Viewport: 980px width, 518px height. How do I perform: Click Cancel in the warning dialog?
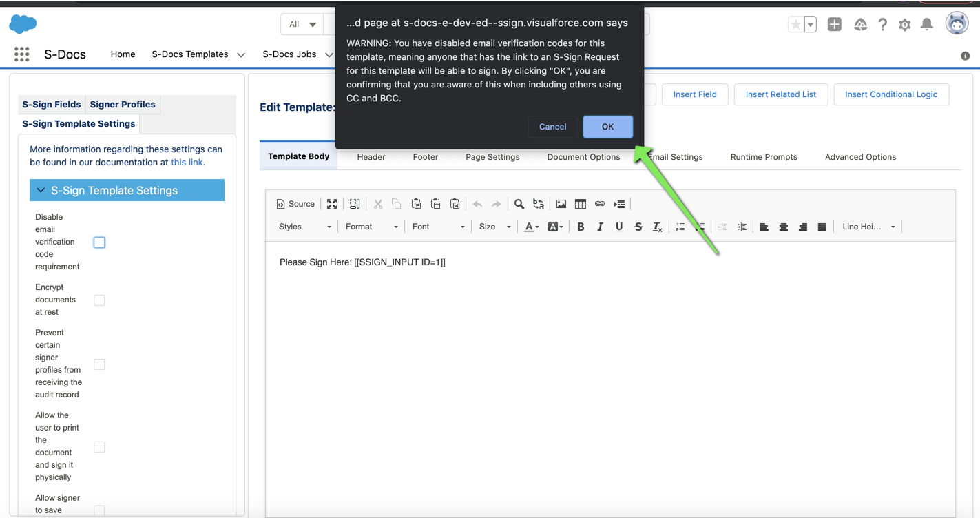[552, 127]
